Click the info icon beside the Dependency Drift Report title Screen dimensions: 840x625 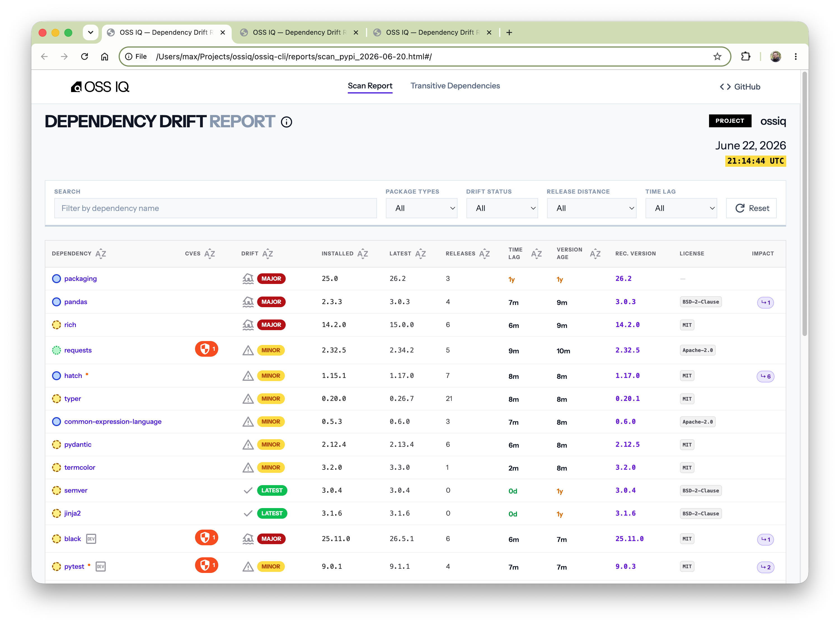287,122
